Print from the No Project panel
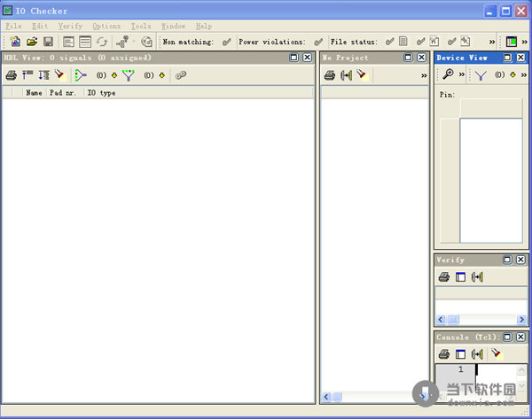Screen dimensions: 532x419 tap(330, 75)
